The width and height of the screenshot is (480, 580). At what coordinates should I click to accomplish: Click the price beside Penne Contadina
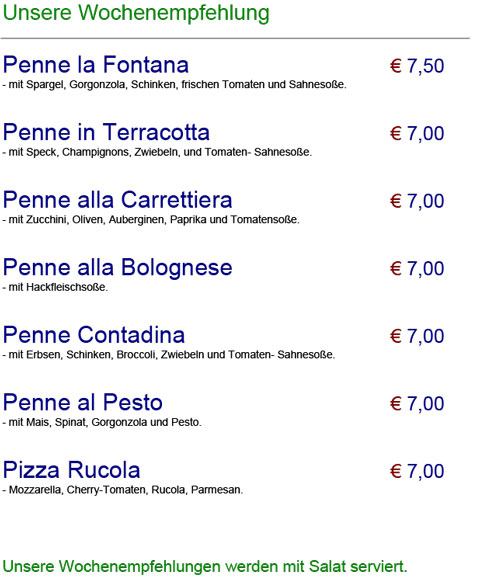click(417, 337)
